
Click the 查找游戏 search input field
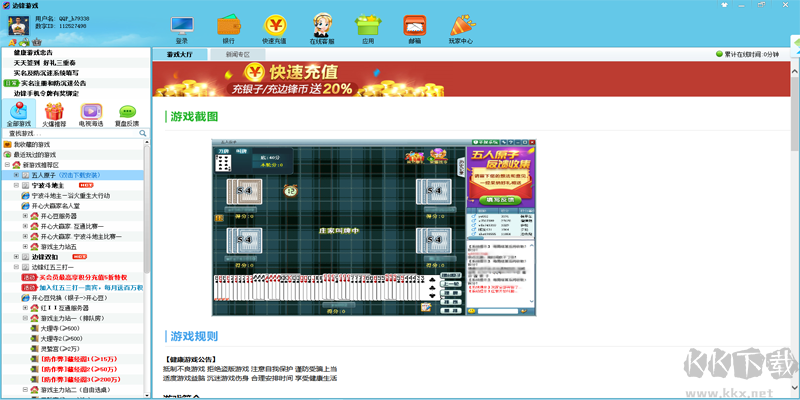point(72,133)
